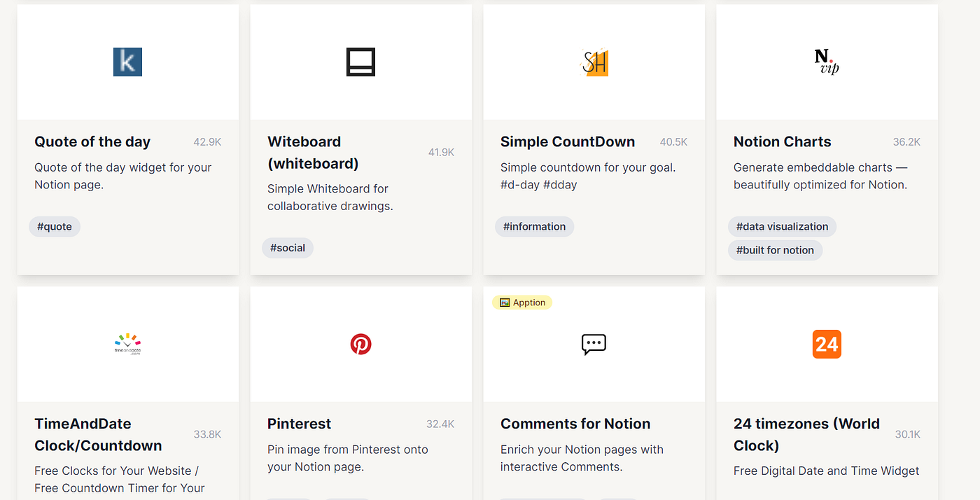Click the Apption badge above Comments for Notion
The width and height of the screenshot is (980, 500).
click(522, 302)
